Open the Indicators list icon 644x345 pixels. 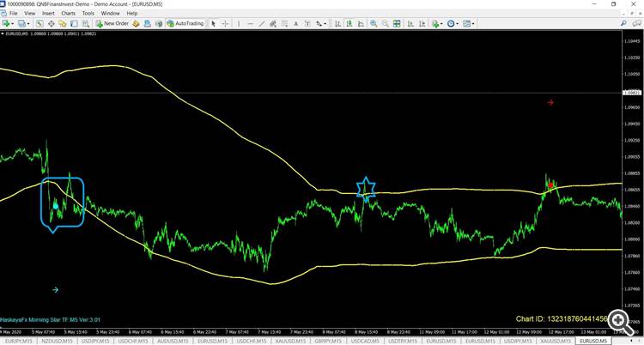[x=435, y=24]
